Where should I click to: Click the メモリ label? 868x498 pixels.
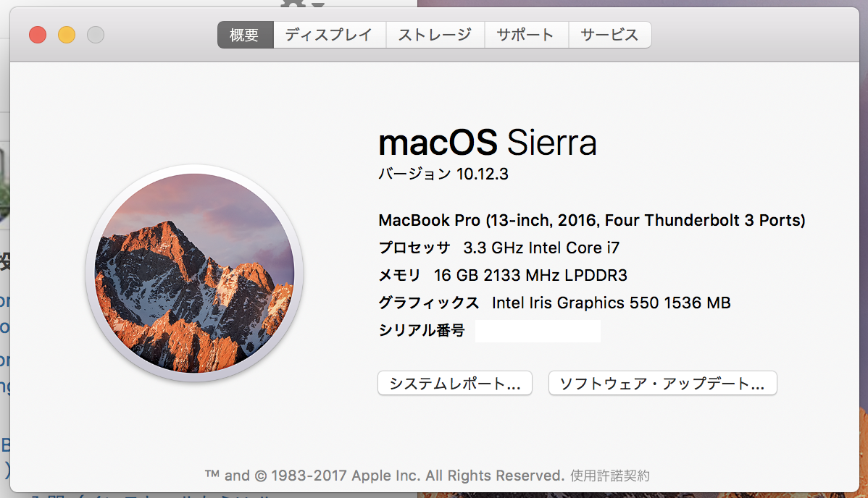click(400, 275)
